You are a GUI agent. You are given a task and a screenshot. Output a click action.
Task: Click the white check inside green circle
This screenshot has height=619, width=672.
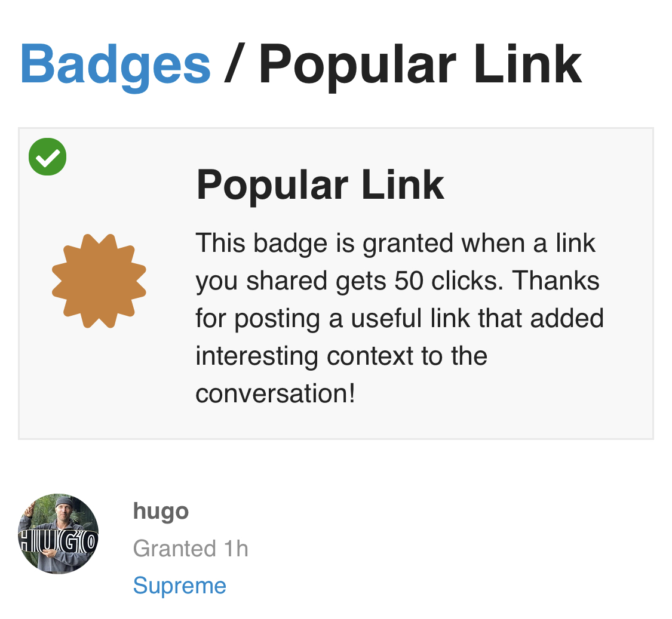point(48,158)
